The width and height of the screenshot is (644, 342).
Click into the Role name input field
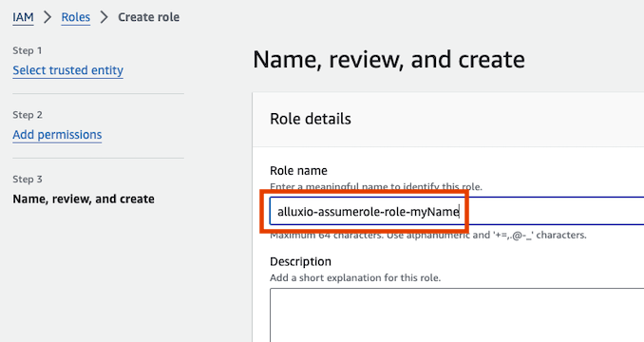tap(457, 212)
